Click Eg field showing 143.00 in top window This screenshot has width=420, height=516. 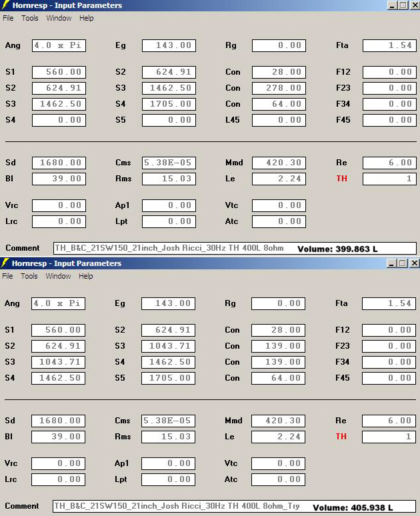169,45
